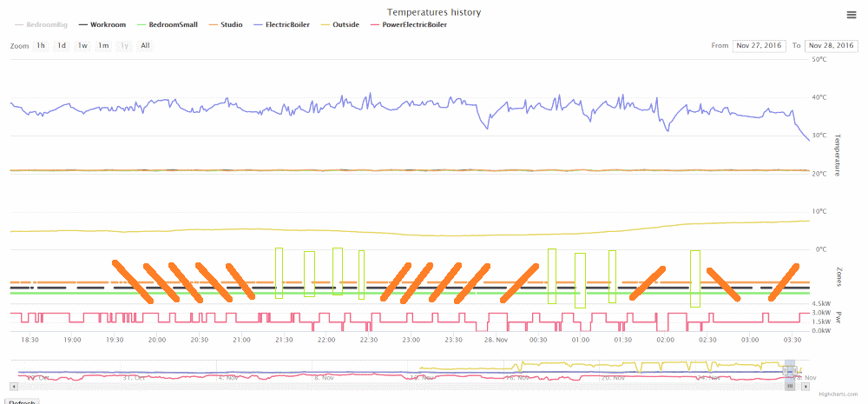Toggle Studio series in legend

[226, 25]
